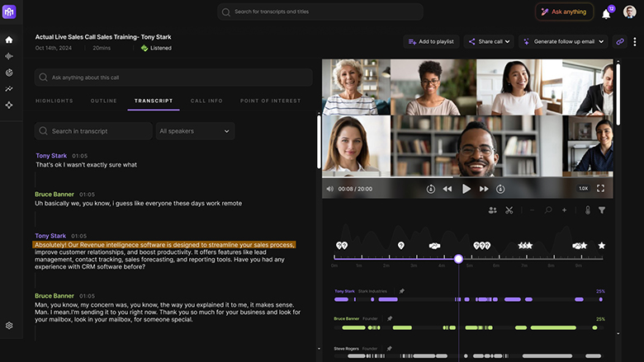Focus the Search in transcript field
Screen dimensions: 644x362
(93, 131)
